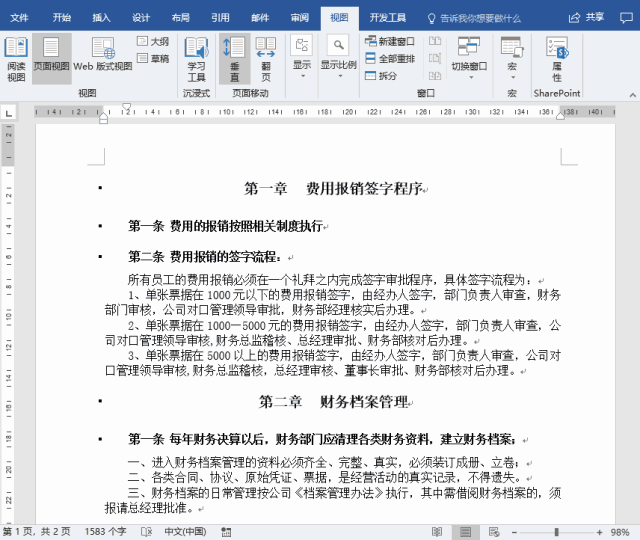The height and width of the screenshot is (540, 640).
Task: Select Web Layout in status bar
Action: 494,532
